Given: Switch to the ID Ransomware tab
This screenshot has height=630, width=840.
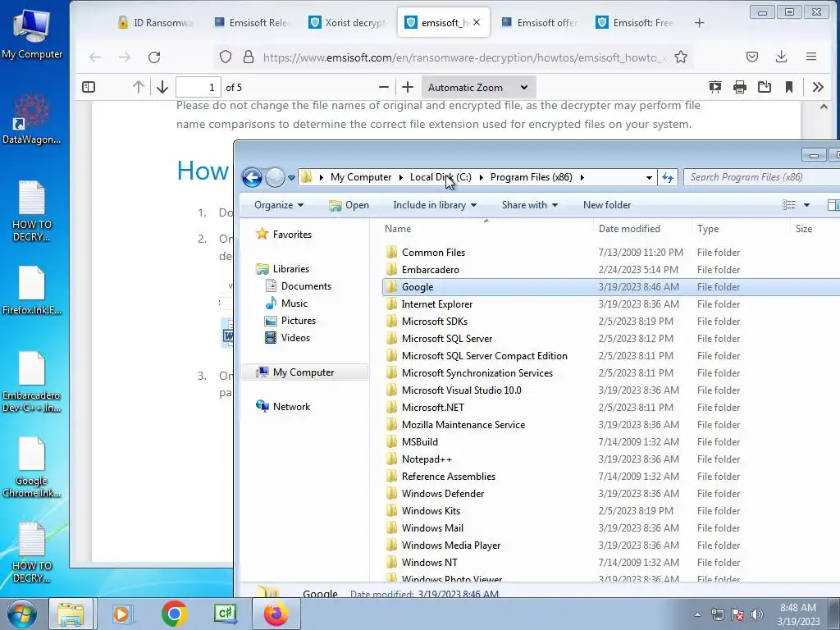Looking at the screenshot, I should click(x=155, y=22).
